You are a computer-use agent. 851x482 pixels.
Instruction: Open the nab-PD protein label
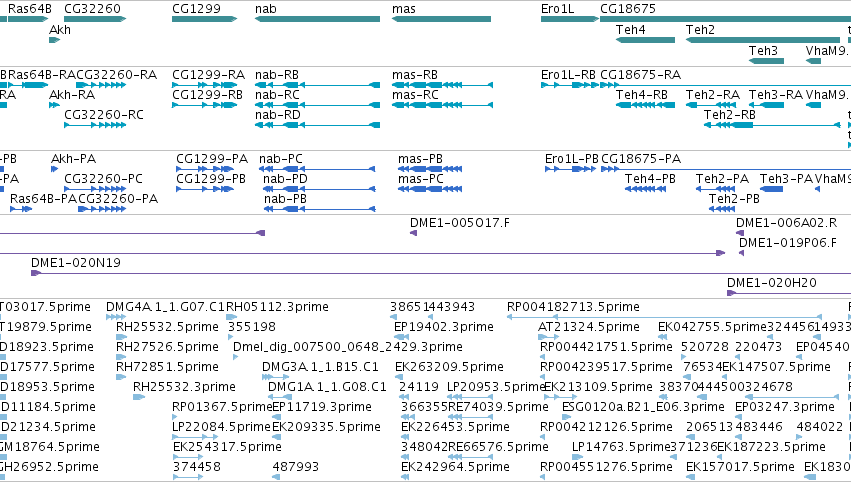pos(285,179)
